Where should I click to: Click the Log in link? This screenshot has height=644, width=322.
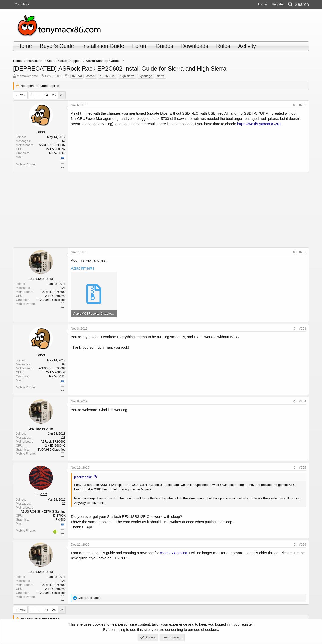point(262,4)
